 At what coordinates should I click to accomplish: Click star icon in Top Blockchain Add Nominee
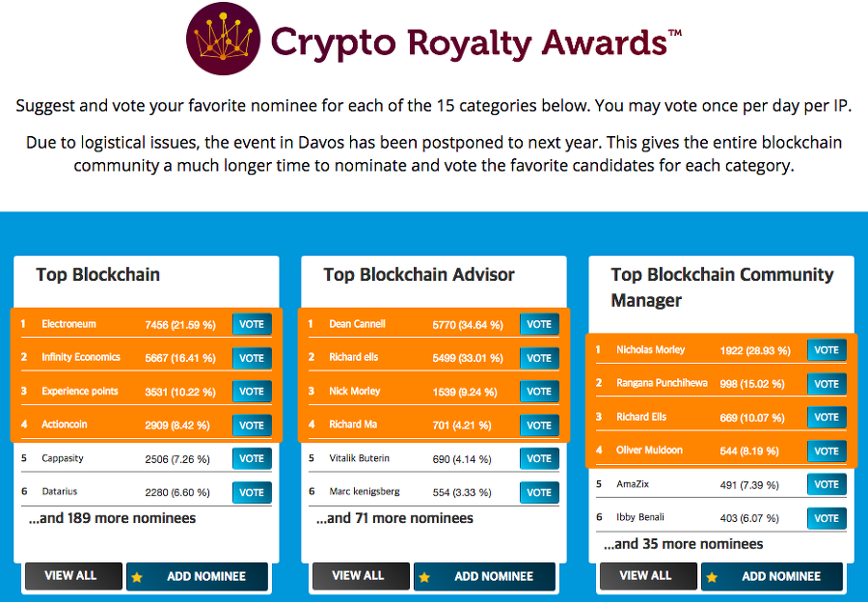tap(137, 577)
